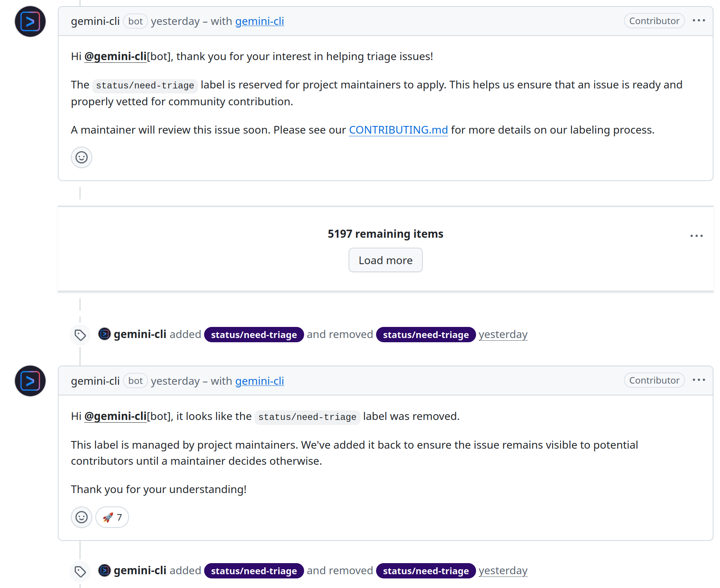Image resolution: width=720 pixels, height=588 pixels.
Task: Click small gemini-cli avatar in bottom label event
Action: click(x=105, y=570)
